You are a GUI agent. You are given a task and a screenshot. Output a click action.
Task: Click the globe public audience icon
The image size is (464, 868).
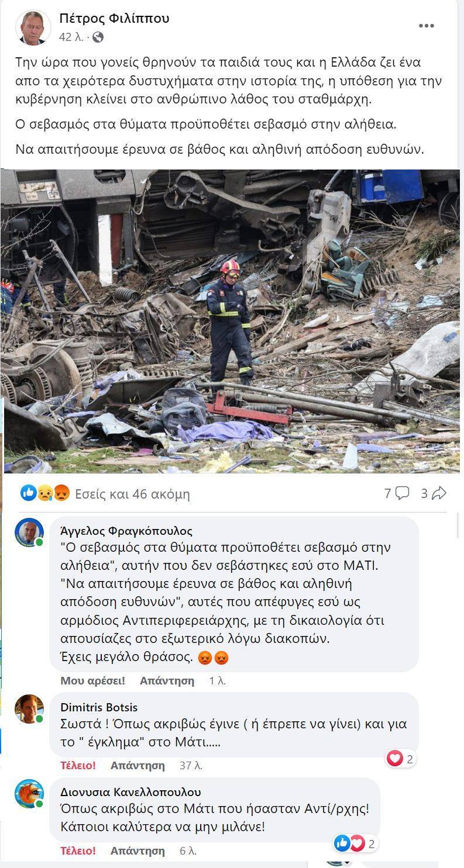coord(98,37)
